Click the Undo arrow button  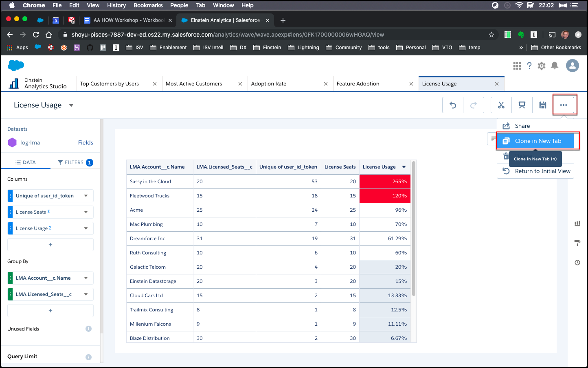[453, 105]
